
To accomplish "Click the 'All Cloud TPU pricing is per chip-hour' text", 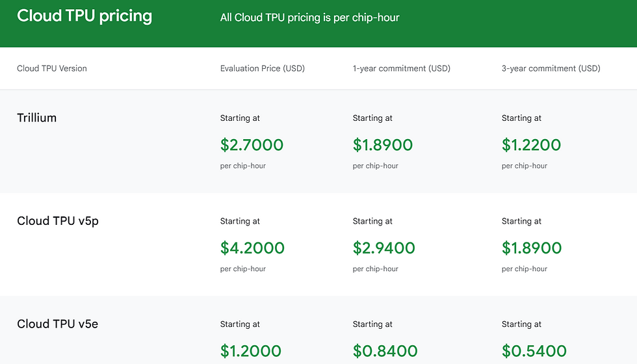I will pyautogui.click(x=309, y=18).
